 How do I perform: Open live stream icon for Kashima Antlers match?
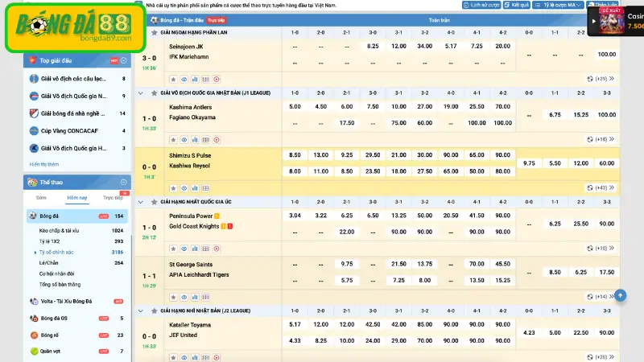(217, 140)
